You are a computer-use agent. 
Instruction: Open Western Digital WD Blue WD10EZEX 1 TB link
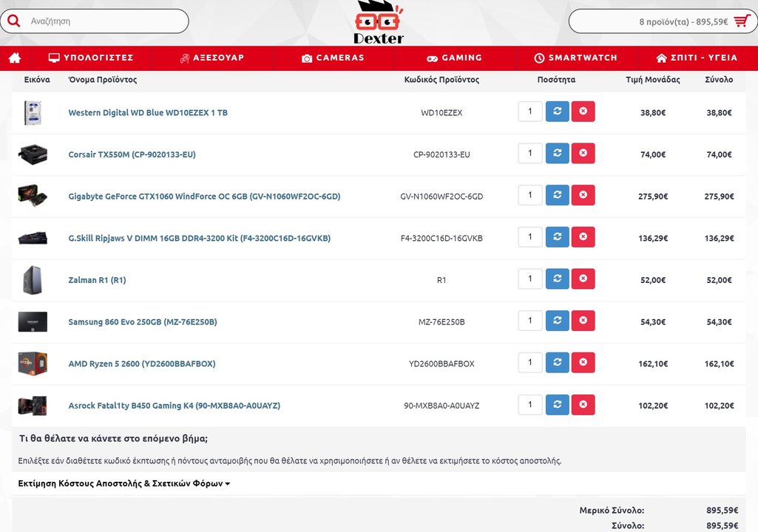[x=148, y=112]
